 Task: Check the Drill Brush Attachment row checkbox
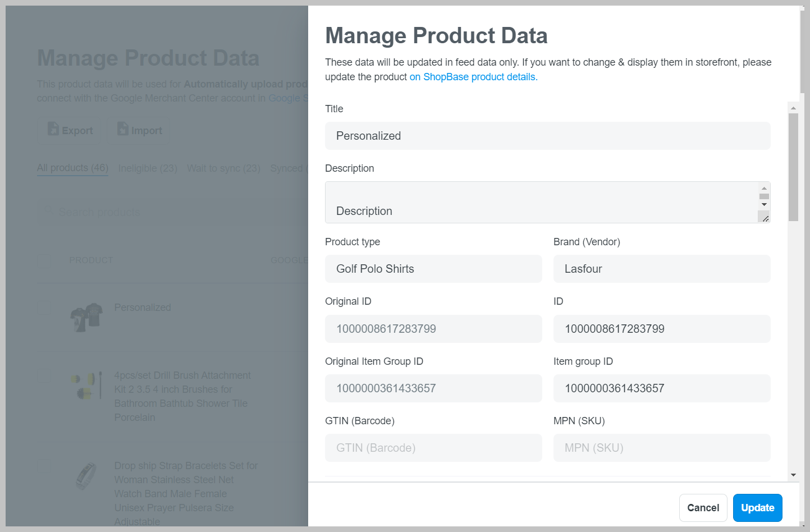coord(44,376)
